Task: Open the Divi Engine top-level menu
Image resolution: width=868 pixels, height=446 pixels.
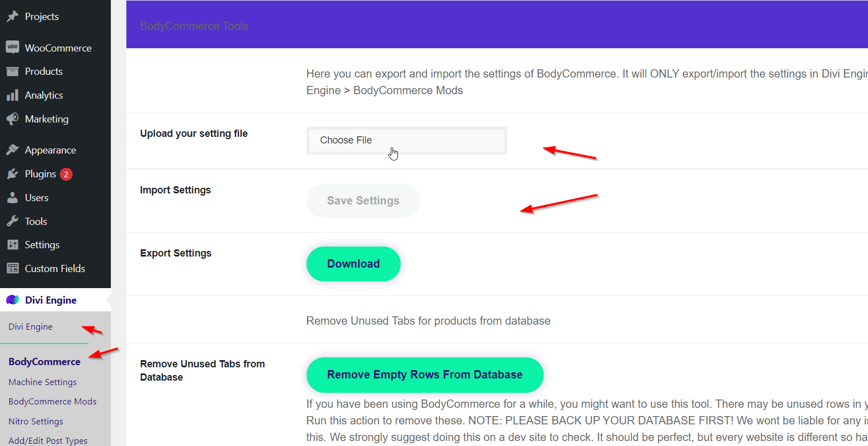Action: coord(50,300)
